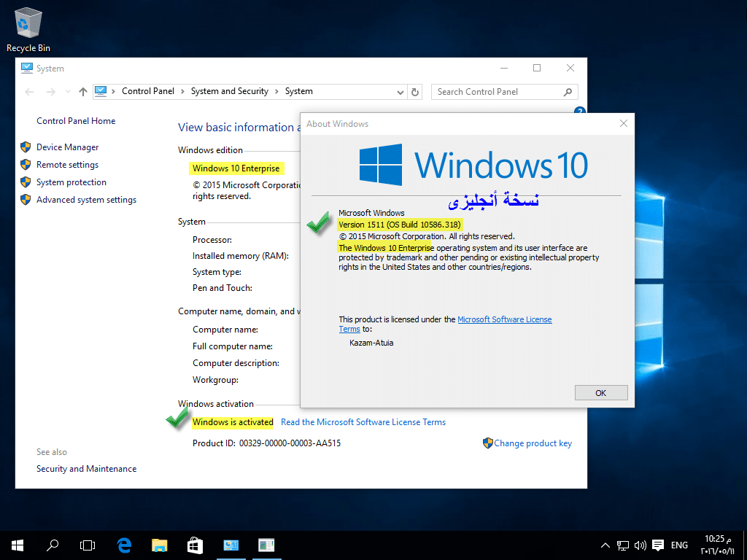This screenshot has height=560, width=747.
Task: Click the computer icon in address bar
Action: [101, 91]
